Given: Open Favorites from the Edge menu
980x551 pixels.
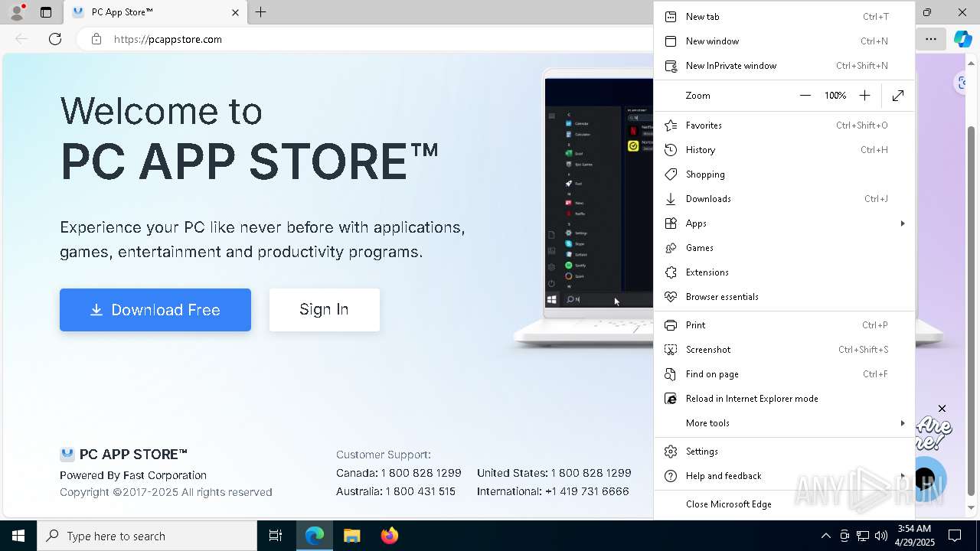Looking at the screenshot, I should tap(784, 126).
